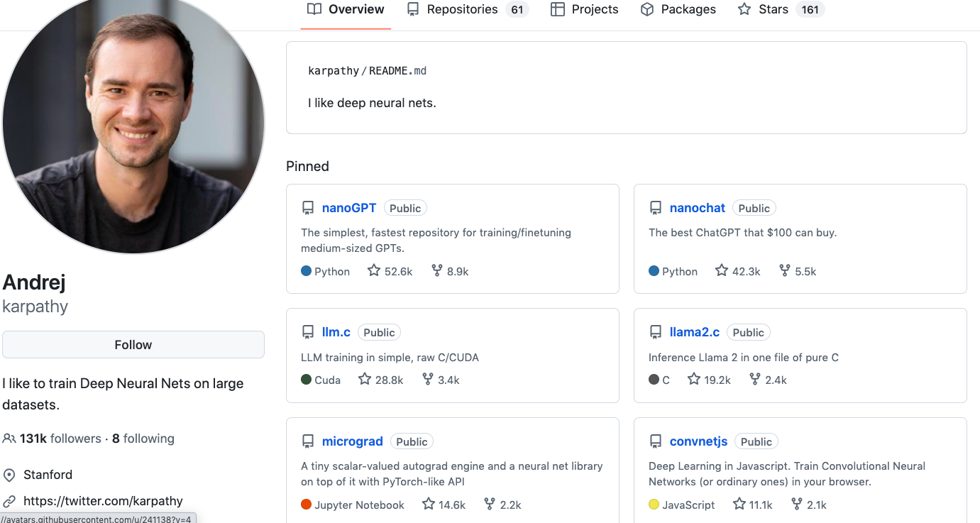The image size is (980, 523).
Task: Click the followers people icon
Action: coord(9,439)
